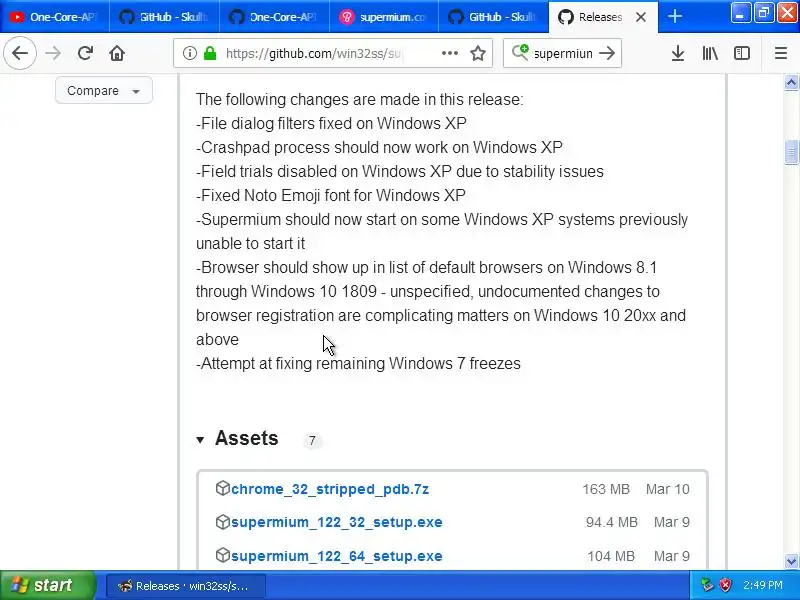The height and width of the screenshot is (600, 800).
Task: Download supermium_122_64_setup.exe
Action: coord(337,556)
